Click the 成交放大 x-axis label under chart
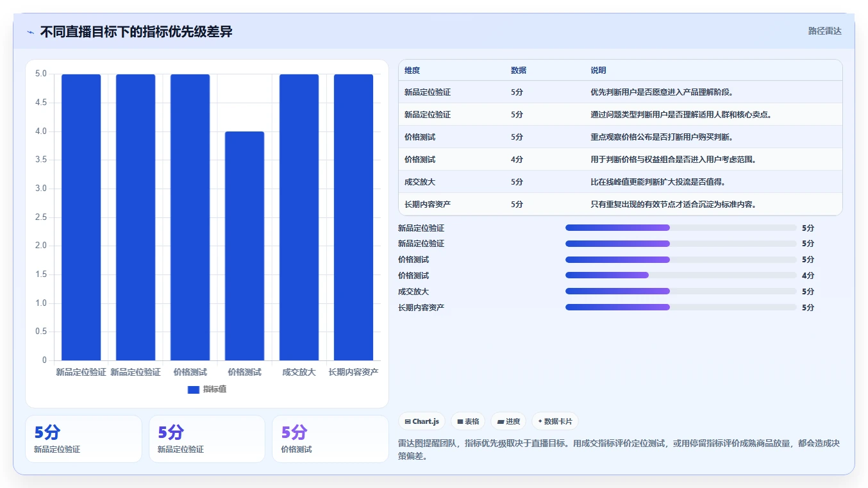 coord(299,372)
